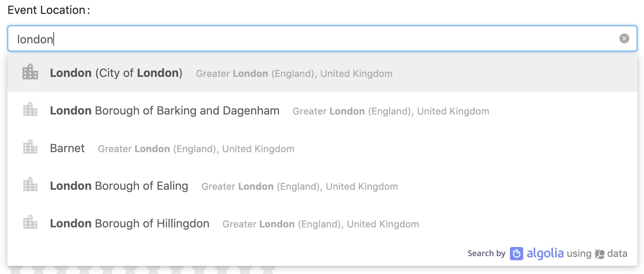The width and height of the screenshot is (644, 274).
Task: Clear the location search text
Action: click(x=624, y=38)
